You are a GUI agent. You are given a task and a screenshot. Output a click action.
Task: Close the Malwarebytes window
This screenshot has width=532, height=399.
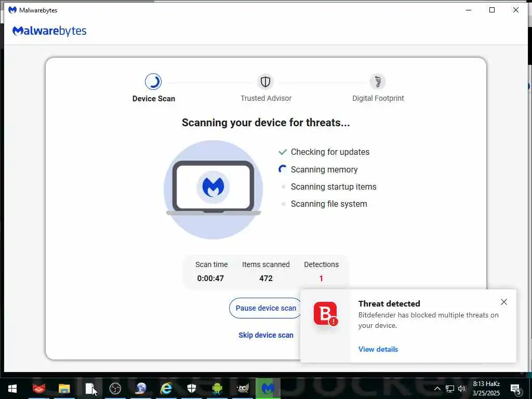[516, 10]
